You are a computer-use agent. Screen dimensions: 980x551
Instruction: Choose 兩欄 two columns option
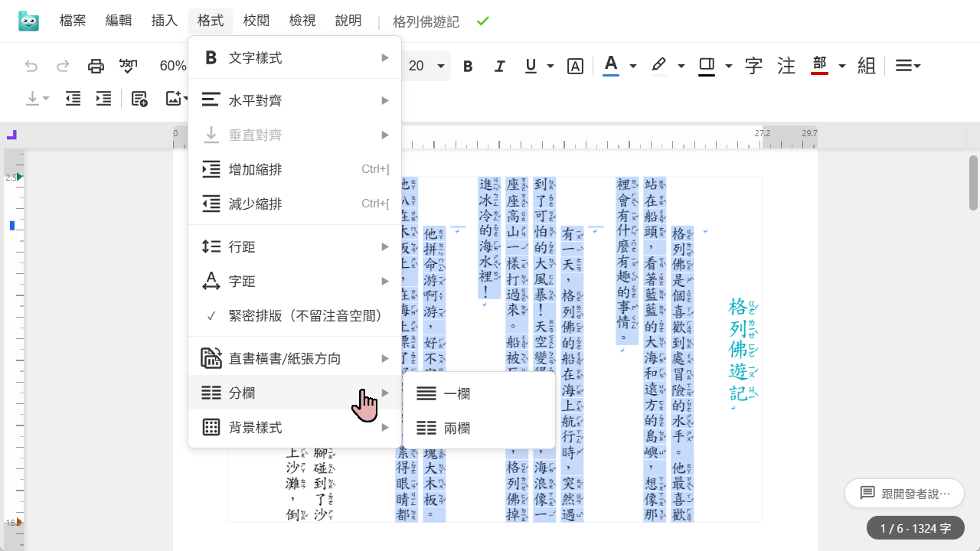tap(479, 429)
